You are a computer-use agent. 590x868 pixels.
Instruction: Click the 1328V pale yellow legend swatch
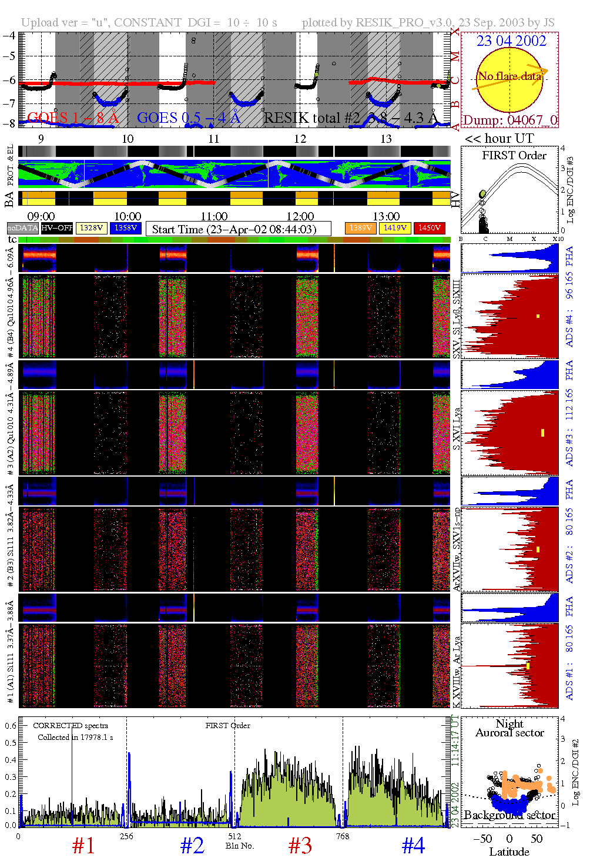[x=92, y=228]
